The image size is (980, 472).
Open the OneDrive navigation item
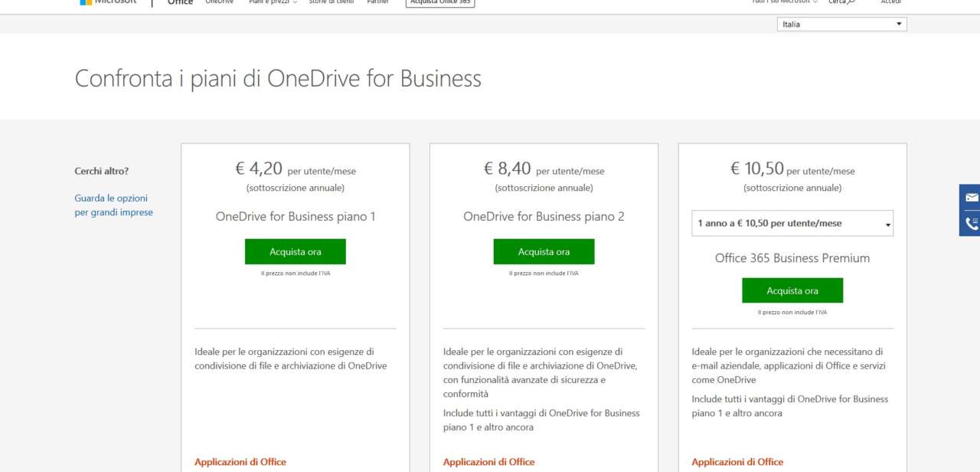click(x=219, y=2)
